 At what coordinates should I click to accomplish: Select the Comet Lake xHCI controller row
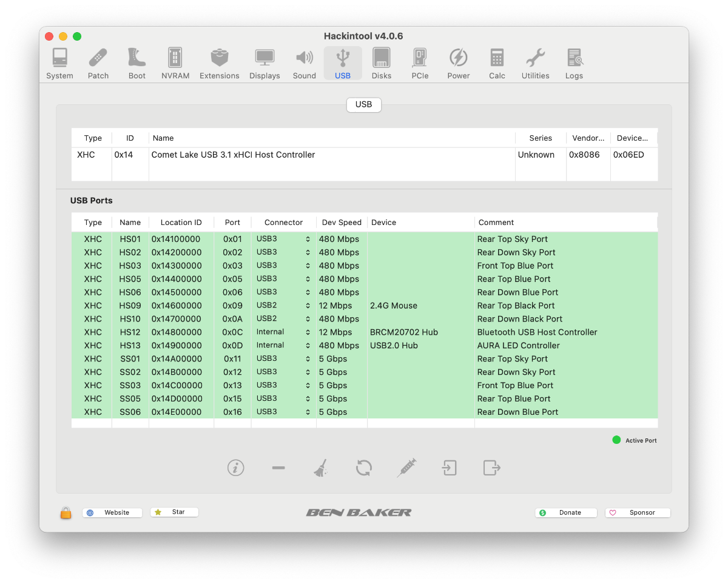[x=303, y=155]
